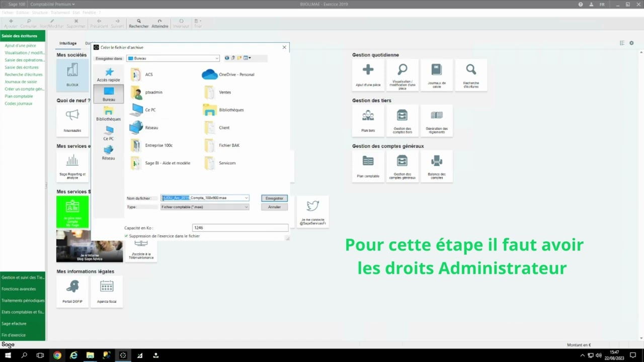Image resolution: width=644 pixels, height=362 pixels.
Task: Open Sage Reporting et analyse tile
Action: click(x=72, y=166)
